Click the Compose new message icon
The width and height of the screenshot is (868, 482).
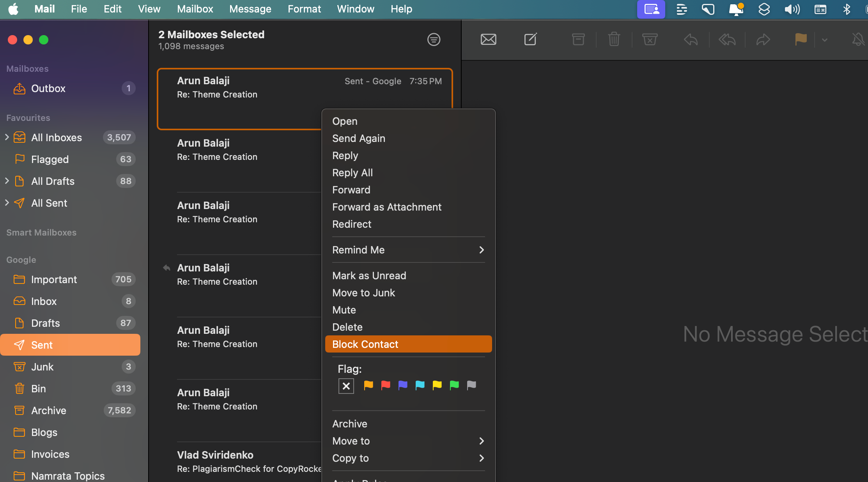click(530, 39)
